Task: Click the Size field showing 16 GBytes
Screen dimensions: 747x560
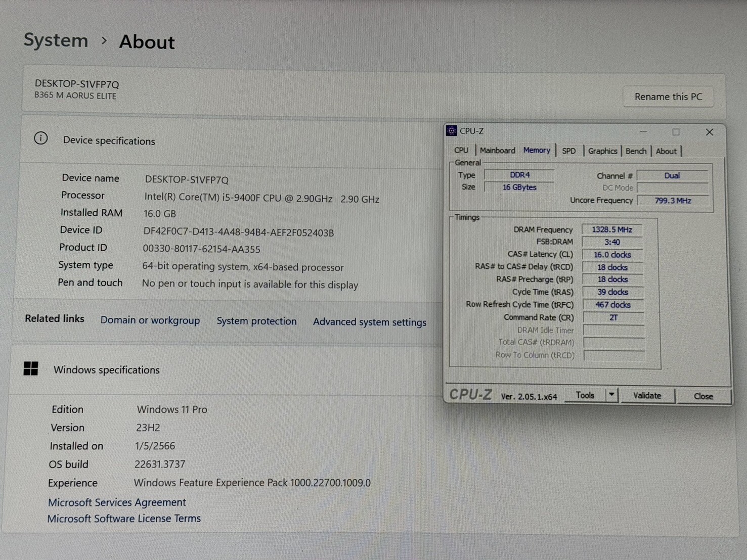Action: point(519,187)
